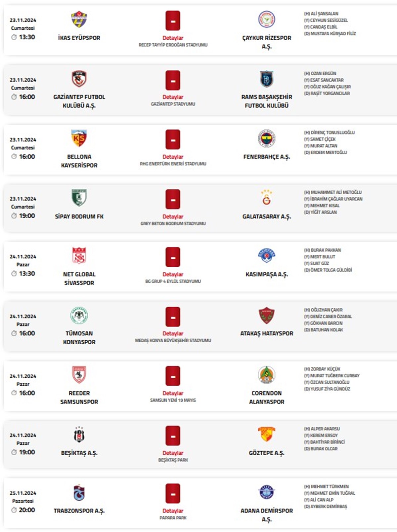Viewport: 397px width, 532px height.
Task: Select the Tümosan Konyaspor team name
Action: tap(79, 338)
